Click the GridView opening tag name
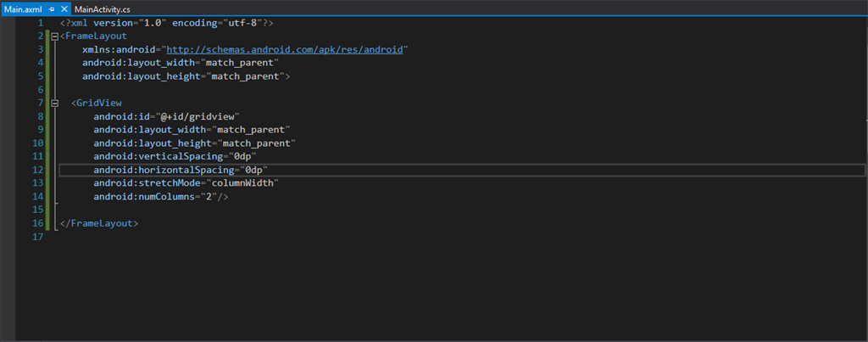 click(x=99, y=103)
